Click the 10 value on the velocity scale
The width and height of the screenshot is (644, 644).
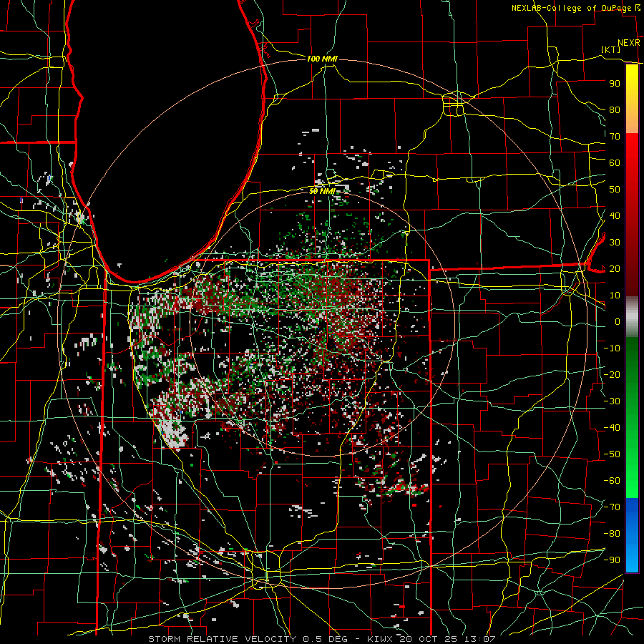pyautogui.click(x=615, y=296)
